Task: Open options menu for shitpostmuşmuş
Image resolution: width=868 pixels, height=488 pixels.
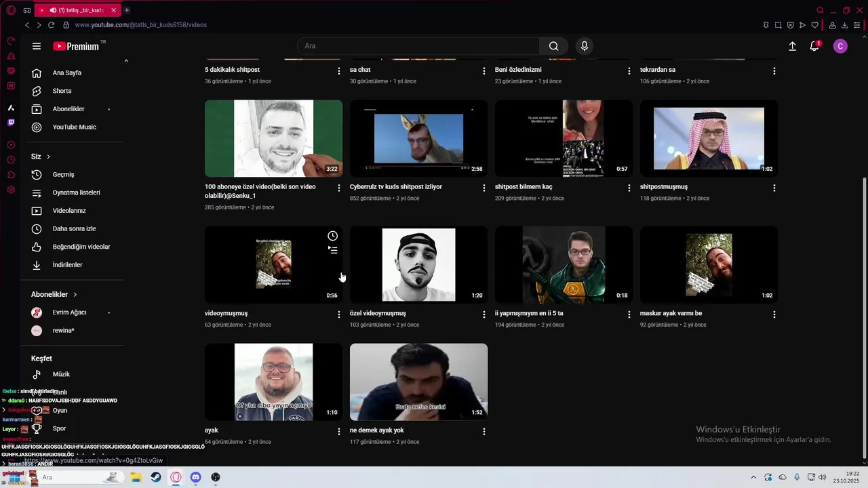Action: coord(774,188)
